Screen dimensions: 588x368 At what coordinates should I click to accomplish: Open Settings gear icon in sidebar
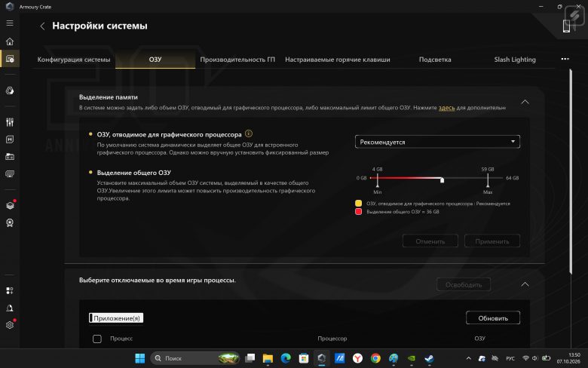(10, 325)
